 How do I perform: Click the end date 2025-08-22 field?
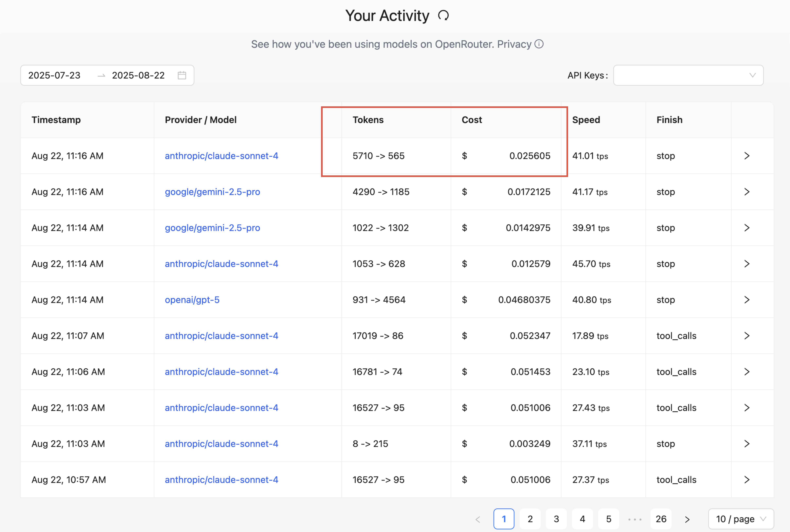click(138, 75)
